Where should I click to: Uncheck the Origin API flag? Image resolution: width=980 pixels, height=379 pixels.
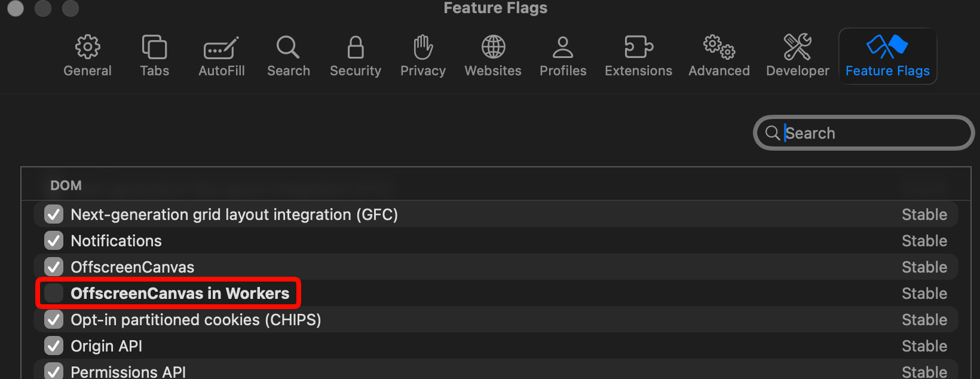54,346
